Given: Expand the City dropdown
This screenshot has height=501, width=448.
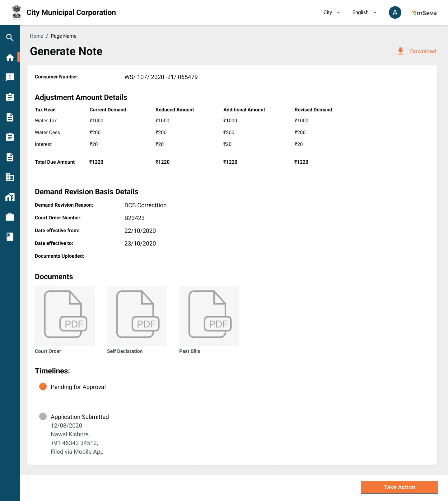Looking at the screenshot, I should point(332,12).
